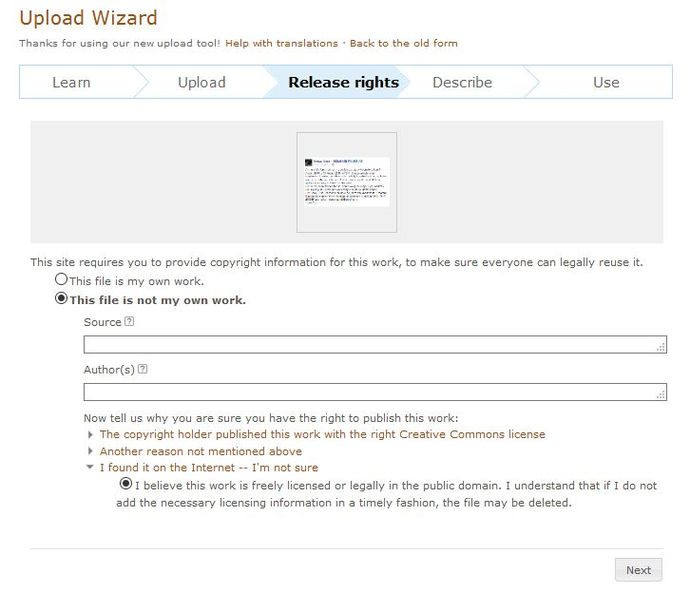690x593 pixels.
Task: Select 'This file is my own work'
Action: [x=62, y=280]
